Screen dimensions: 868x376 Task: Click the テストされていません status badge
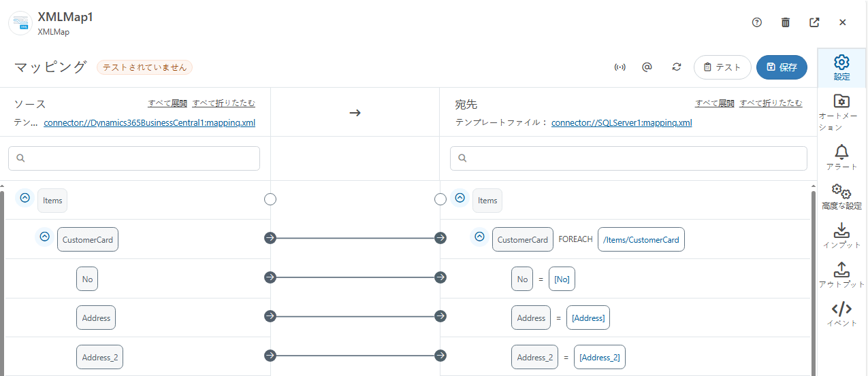pyautogui.click(x=144, y=67)
